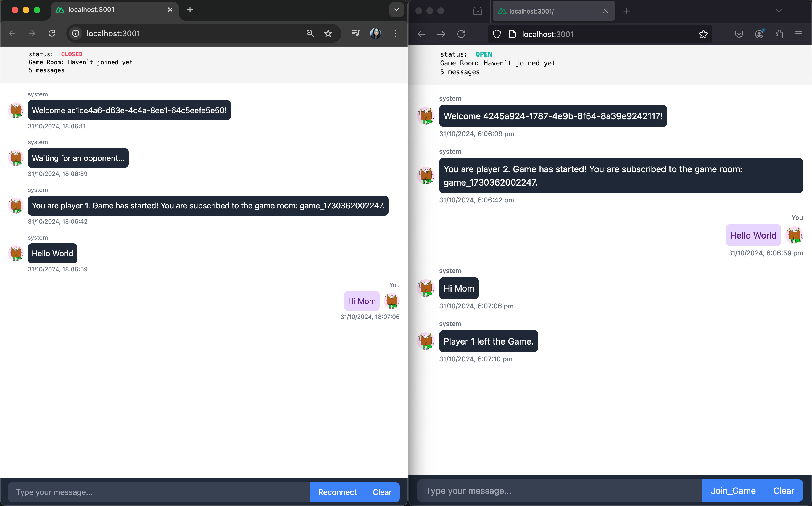
Task: Bookmark page with Chrome star icon
Action: (x=328, y=33)
